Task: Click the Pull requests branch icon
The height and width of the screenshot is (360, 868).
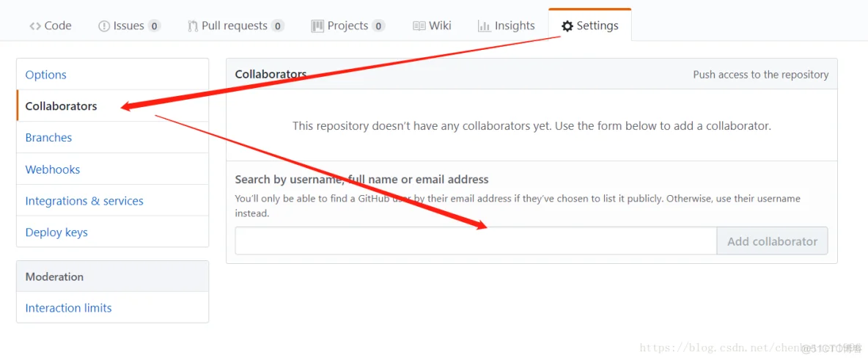Action: (193, 26)
